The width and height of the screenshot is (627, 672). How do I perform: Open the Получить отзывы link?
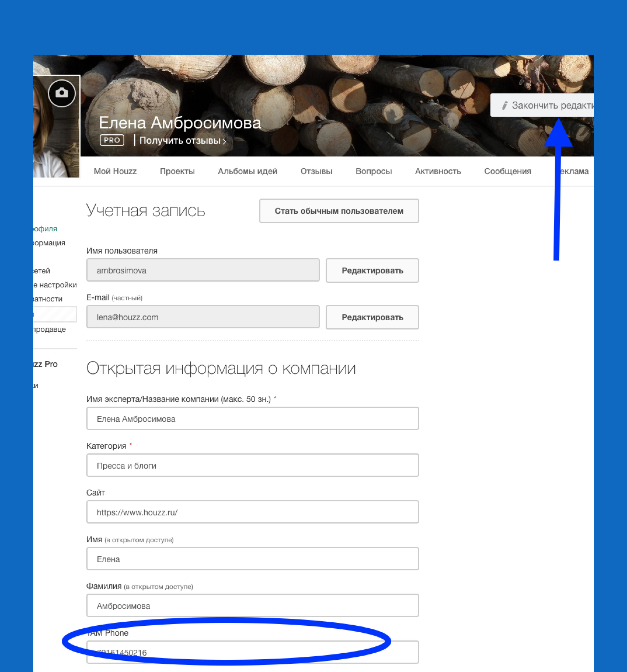(x=182, y=141)
